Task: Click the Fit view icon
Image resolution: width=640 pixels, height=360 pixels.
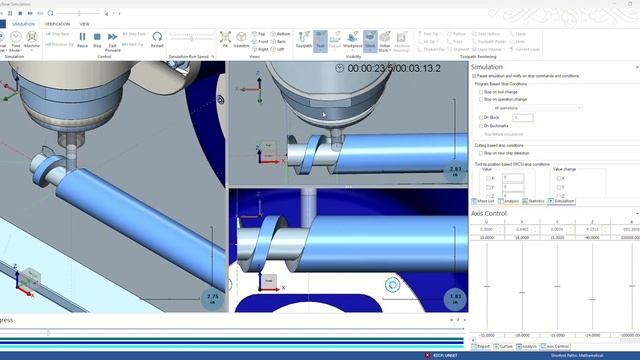Action: [x=225, y=40]
